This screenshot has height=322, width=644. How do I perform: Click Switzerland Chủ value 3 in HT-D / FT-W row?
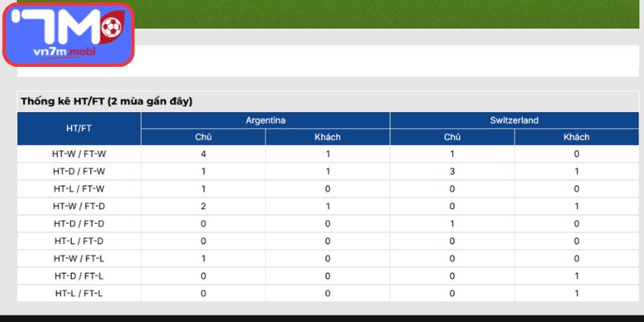pyautogui.click(x=452, y=171)
